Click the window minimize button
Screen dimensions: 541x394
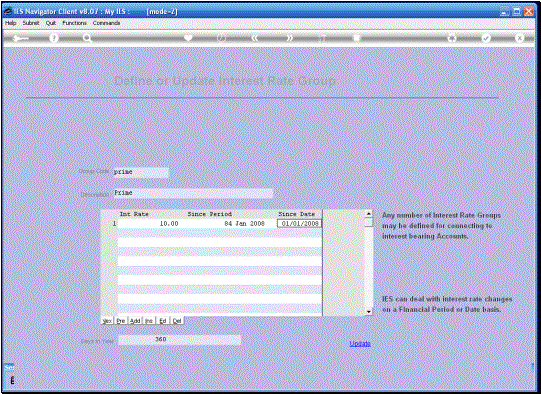click(x=505, y=12)
